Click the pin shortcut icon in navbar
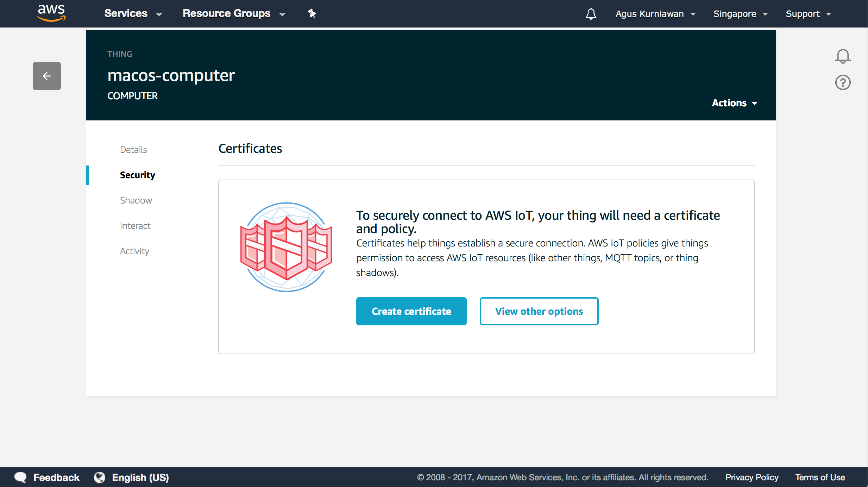The image size is (868, 487). pyautogui.click(x=312, y=14)
